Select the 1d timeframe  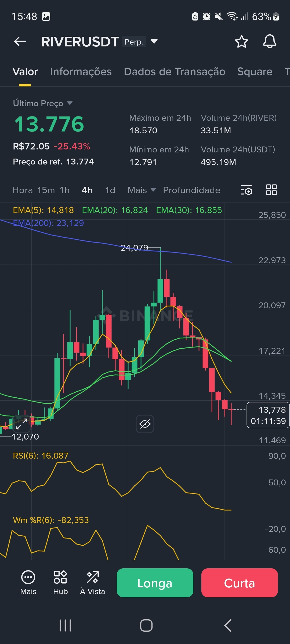tap(110, 190)
